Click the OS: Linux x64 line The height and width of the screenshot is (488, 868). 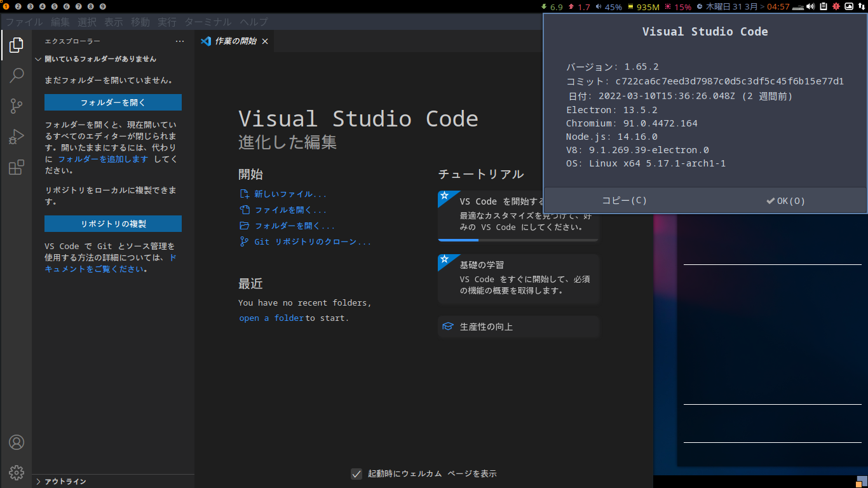[646, 163]
